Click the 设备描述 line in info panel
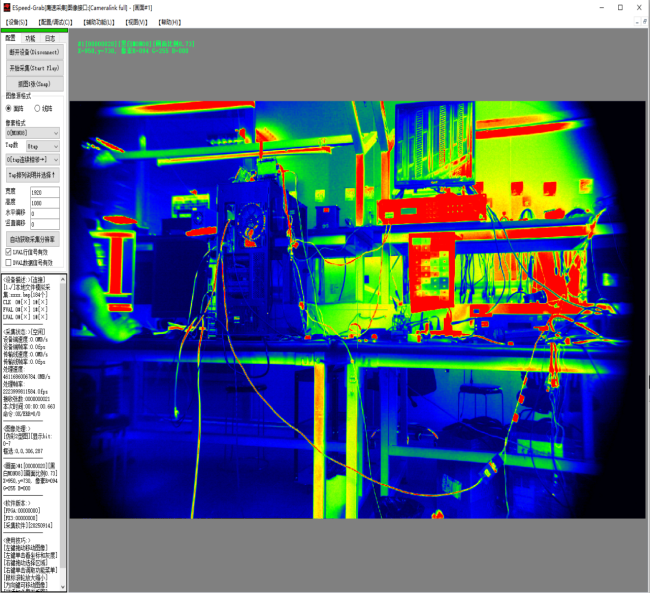 coord(24,280)
